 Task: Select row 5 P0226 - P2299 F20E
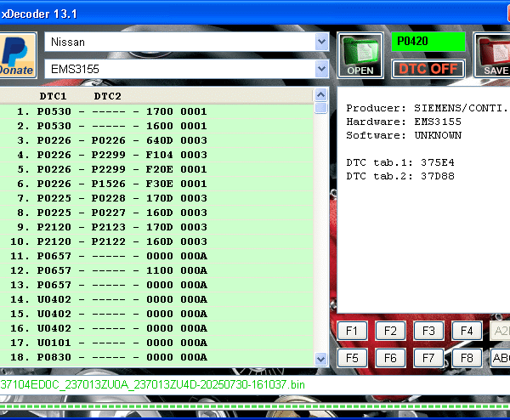(x=156, y=169)
